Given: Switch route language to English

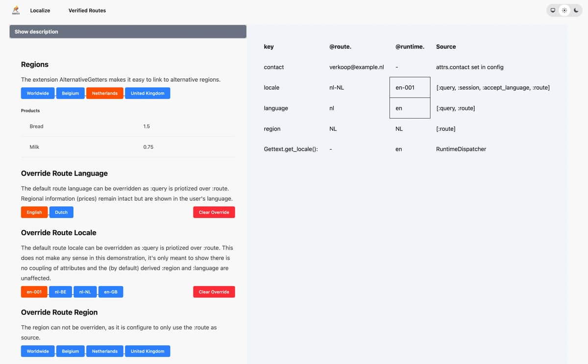Looking at the screenshot, I should click(34, 212).
